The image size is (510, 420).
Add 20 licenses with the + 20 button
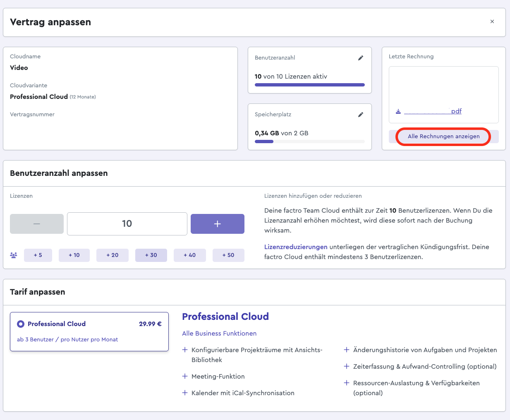tap(113, 255)
